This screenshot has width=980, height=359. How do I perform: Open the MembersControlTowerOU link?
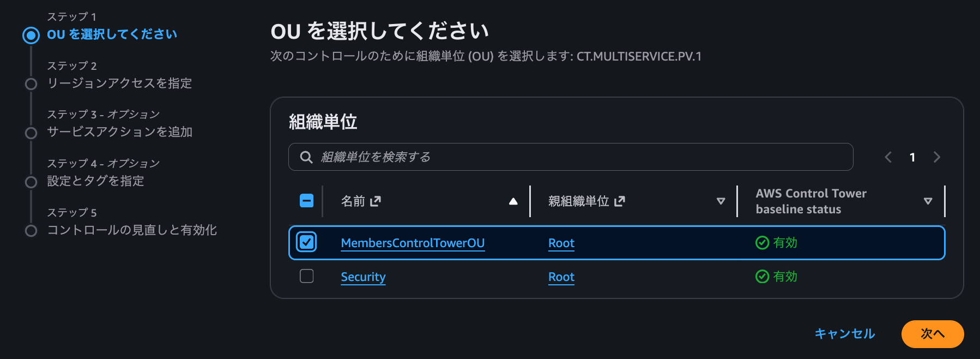[412, 243]
